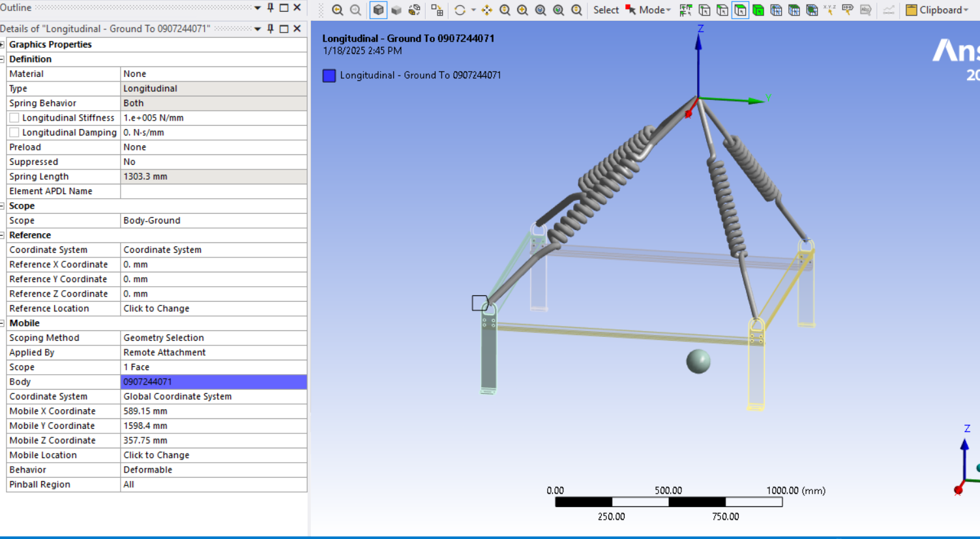Click 'Click to Change' for Reference Location
Viewport: 980px width, 539px height.
(156, 308)
